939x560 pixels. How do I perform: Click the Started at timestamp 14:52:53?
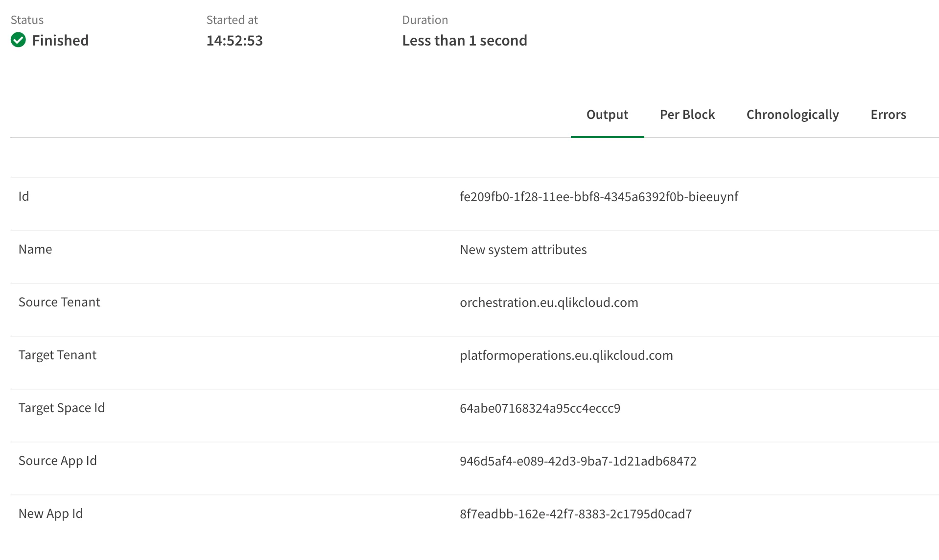click(x=234, y=40)
